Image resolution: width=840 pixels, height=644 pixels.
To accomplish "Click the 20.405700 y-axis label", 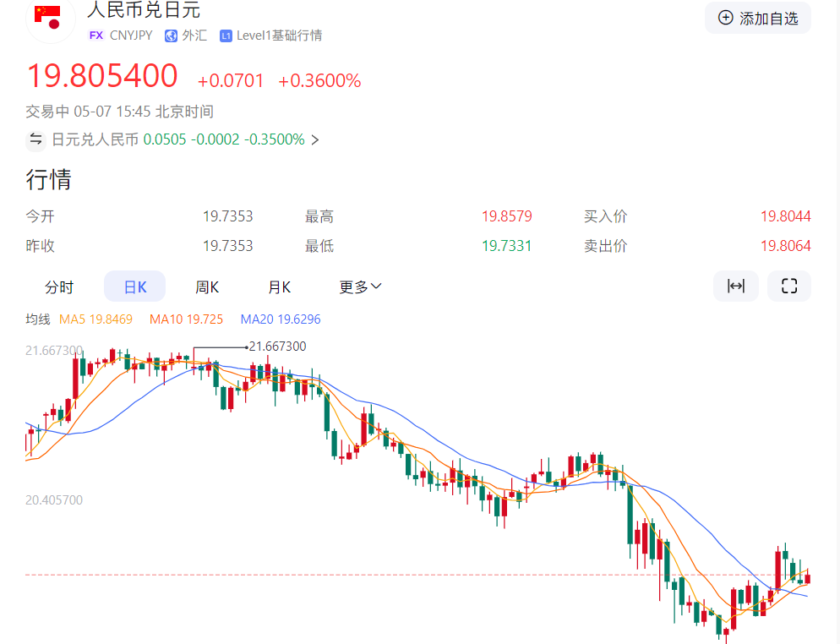I will pyautogui.click(x=54, y=500).
